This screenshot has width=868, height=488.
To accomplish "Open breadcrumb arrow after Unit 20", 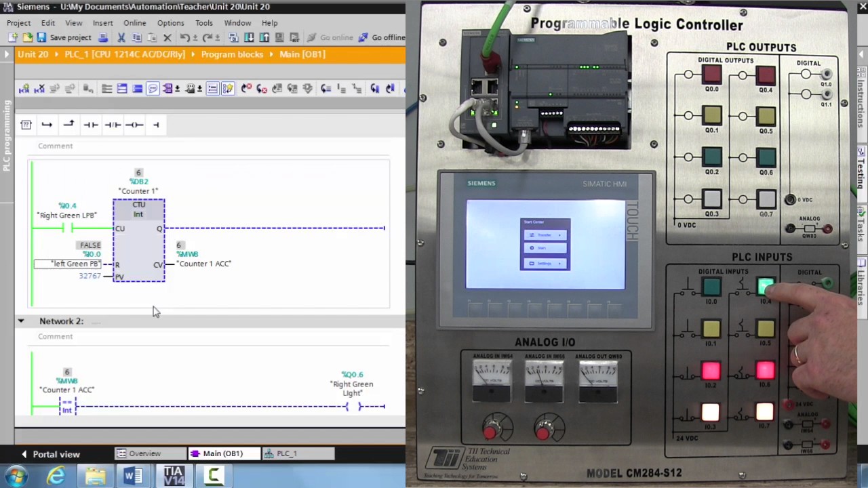I will 57,54.
